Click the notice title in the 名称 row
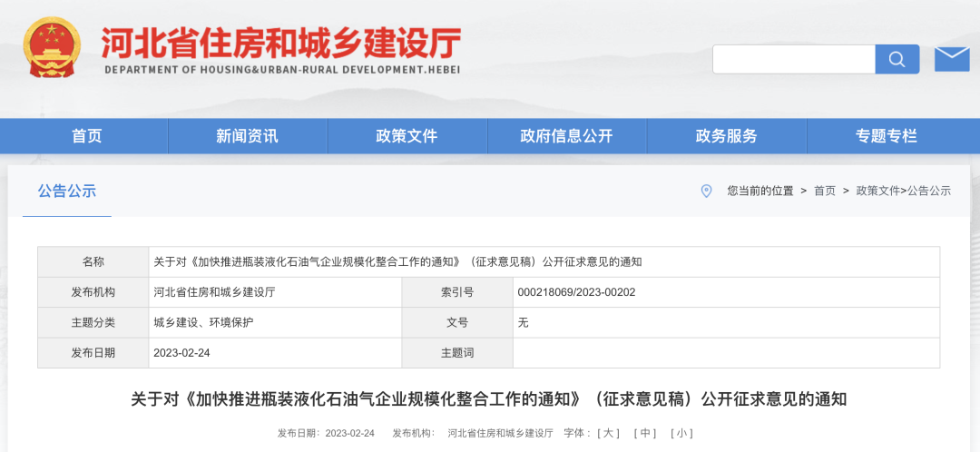 click(x=397, y=262)
